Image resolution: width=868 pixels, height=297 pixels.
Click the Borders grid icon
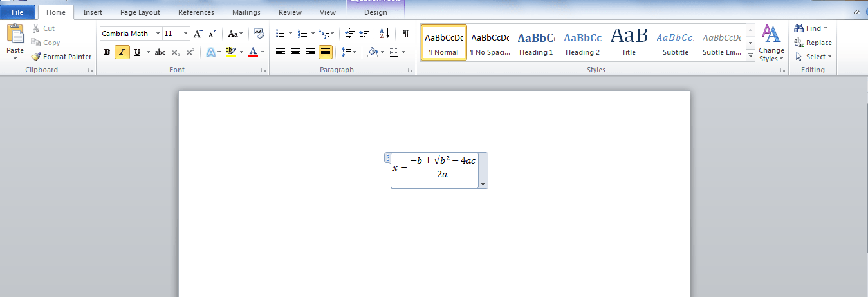[x=394, y=52]
